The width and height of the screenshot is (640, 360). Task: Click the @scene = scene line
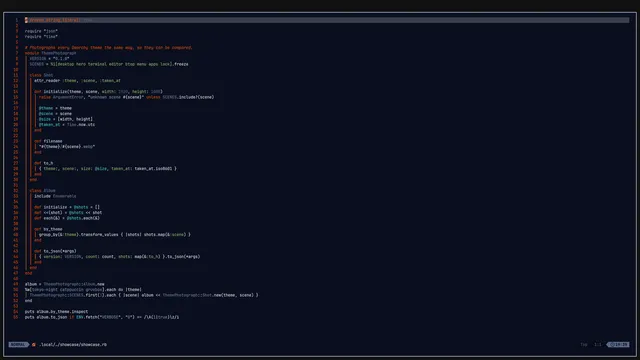click(55, 113)
